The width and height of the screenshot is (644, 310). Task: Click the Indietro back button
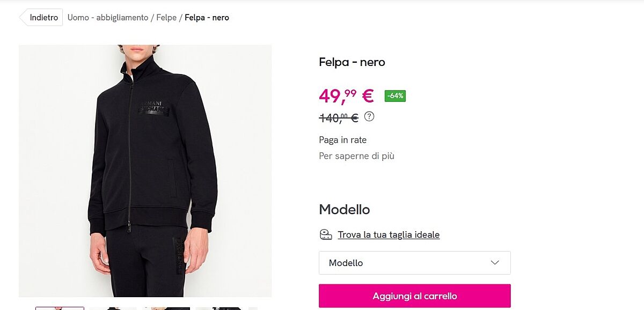tap(42, 18)
